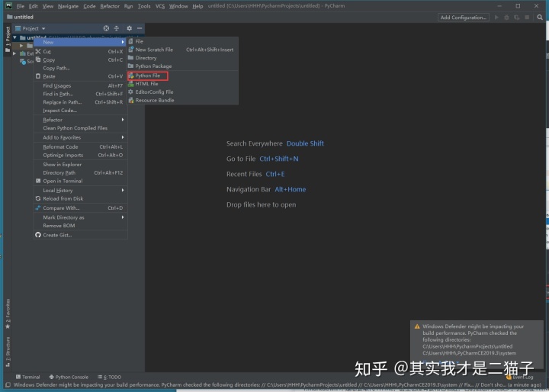
Task: Open the Navigate menu
Action: point(69,6)
